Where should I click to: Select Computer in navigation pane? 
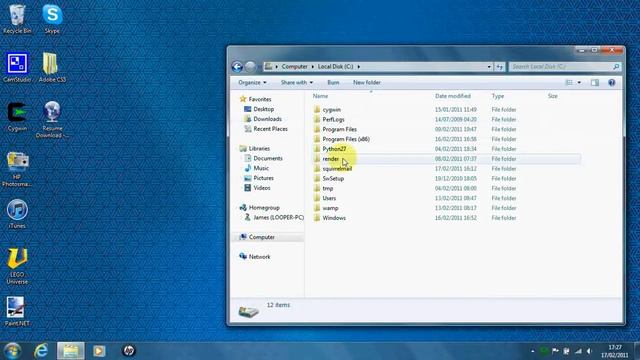point(262,237)
